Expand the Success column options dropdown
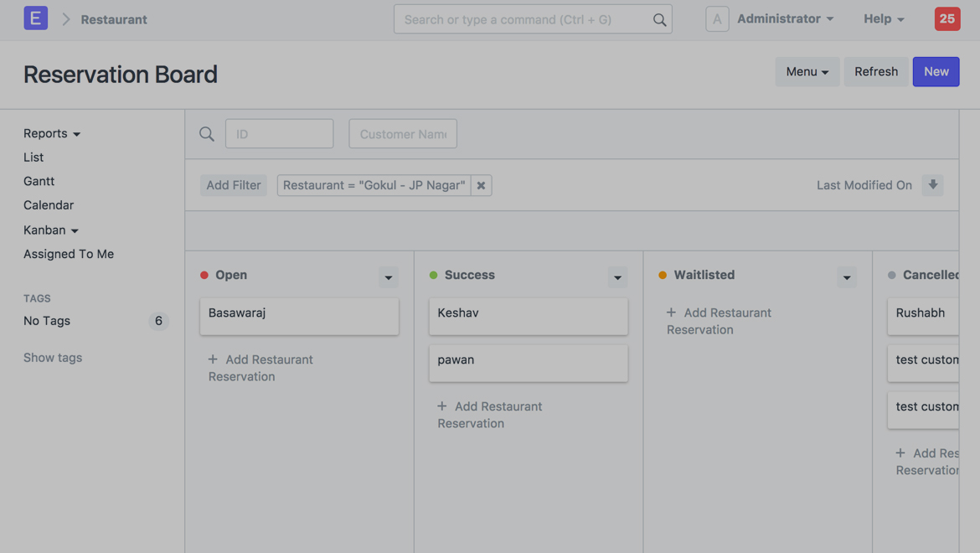The height and width of the screenshot is (553, 980). 617,276
